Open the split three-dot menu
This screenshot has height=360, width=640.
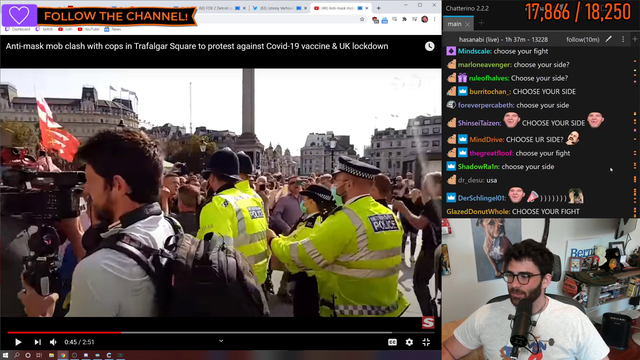(623, 39)
